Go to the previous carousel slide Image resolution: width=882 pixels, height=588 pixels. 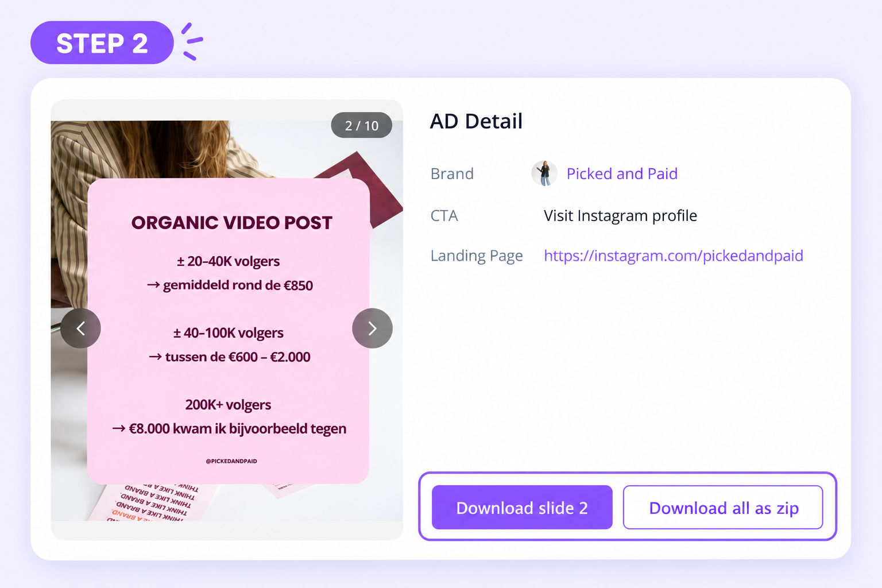[81, 328]
